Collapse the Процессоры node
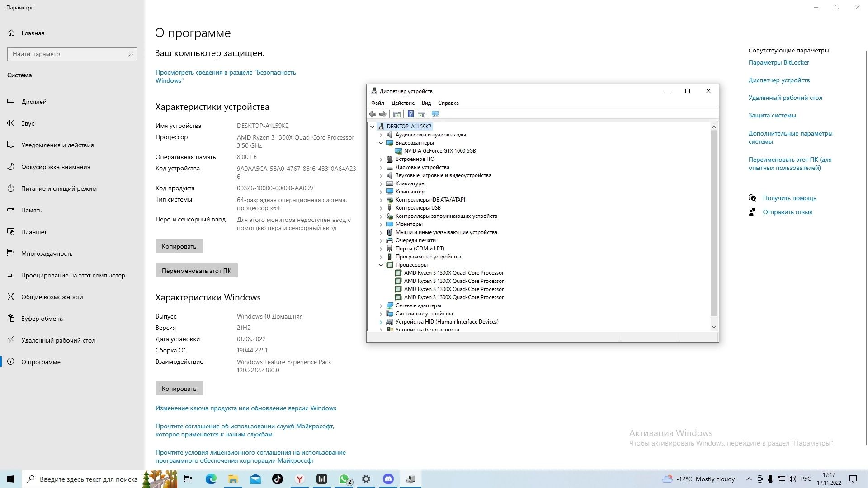Viewport: 868px width, 488px height. click(381, 265)
